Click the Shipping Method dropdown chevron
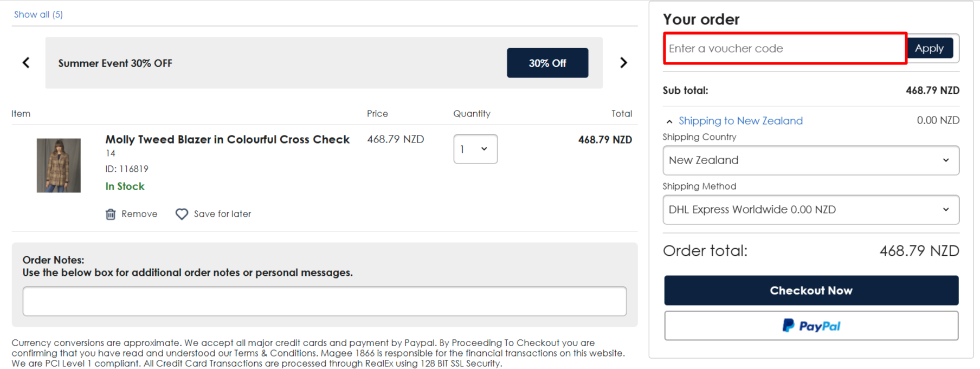This screenshot has width=980, height=369. (946, 210)
